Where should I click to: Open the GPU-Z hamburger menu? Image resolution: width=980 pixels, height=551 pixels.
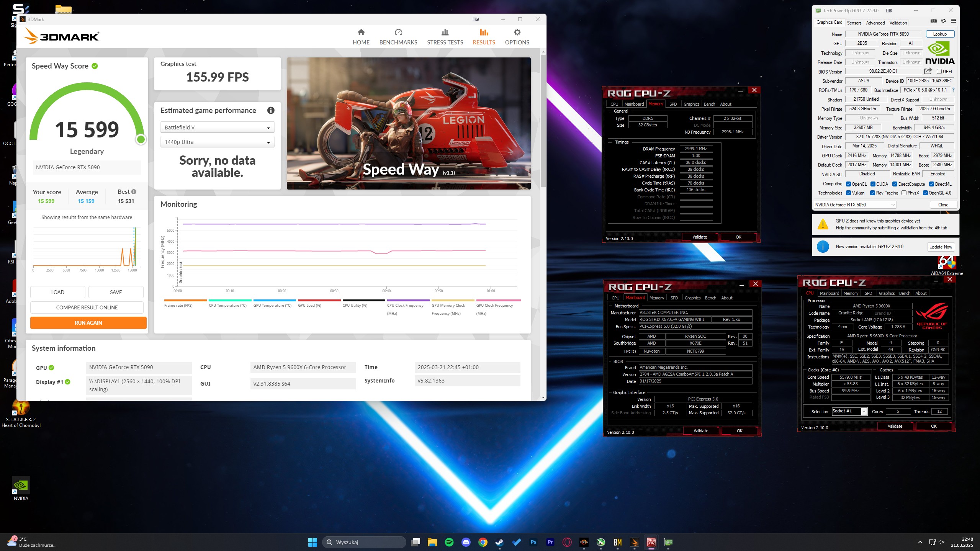coord(953,21)
